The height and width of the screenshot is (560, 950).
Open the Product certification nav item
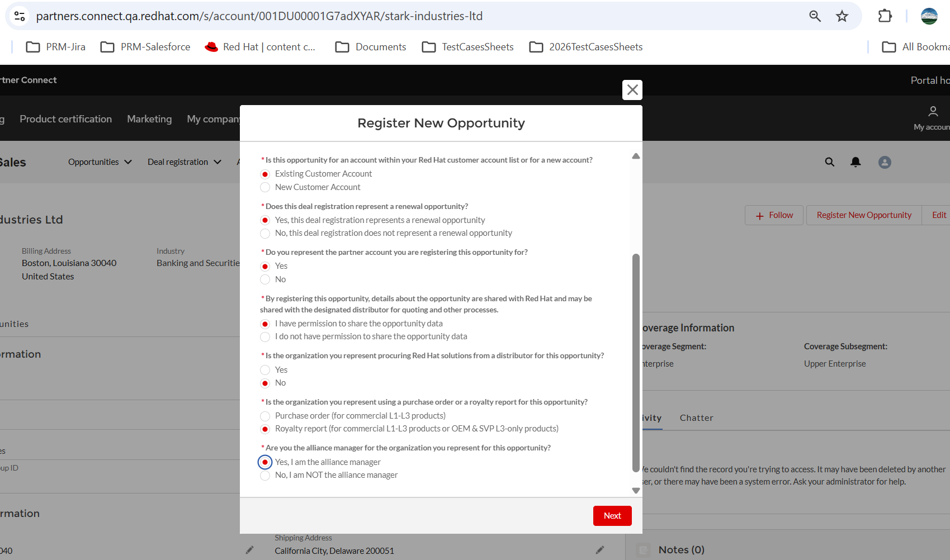click(66, 119)
